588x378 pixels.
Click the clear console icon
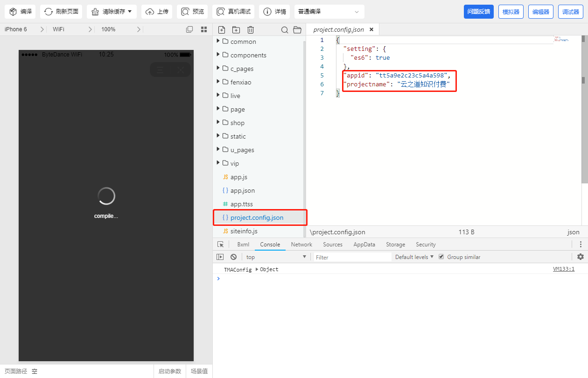pyautogui.click(x=233, y=257)
